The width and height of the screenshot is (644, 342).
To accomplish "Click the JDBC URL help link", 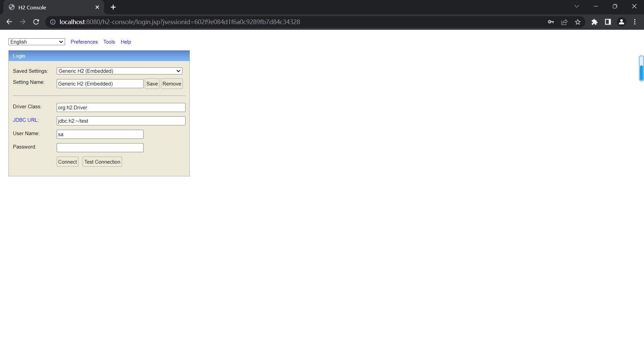I will [26, 120].
